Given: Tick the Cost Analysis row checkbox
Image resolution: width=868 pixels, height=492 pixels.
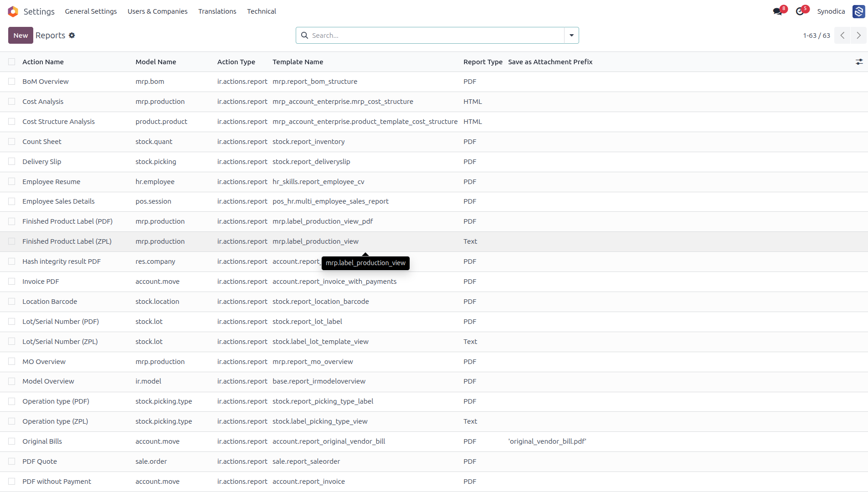Looking at the screenshot, I should point(12,102).
